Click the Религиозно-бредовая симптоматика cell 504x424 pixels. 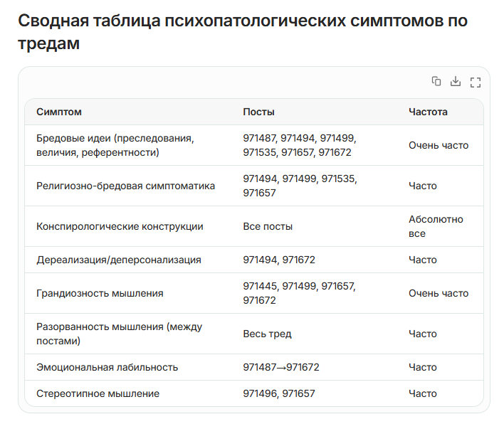[x=126, y=186]
